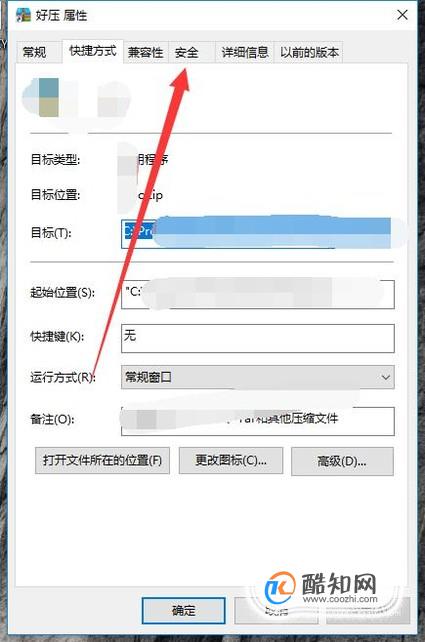
Task: Switch to the 常规 tab
Action: click(x=34, y=52)
